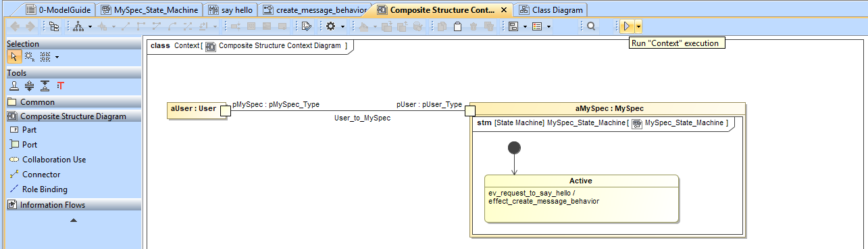Select the port on the aUser part
The image size is (868, 249).
pyautogui.click(x=226, y=110)
